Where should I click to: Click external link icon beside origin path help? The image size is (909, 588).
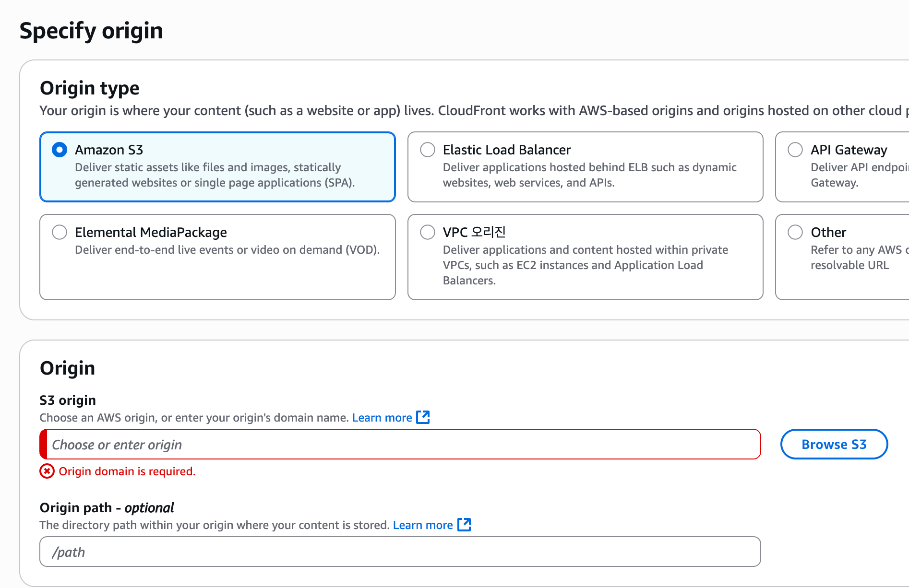(464, 525)
